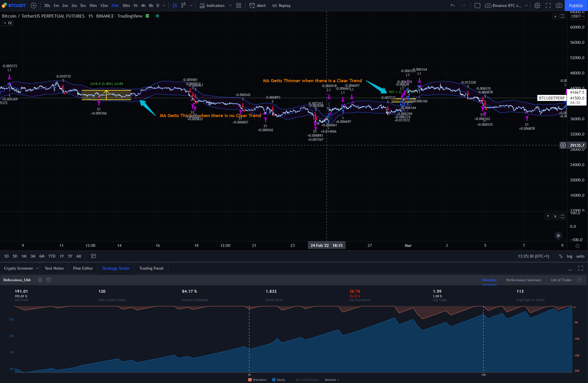
Task: Expand the 12 indicators legend
Action: (7, 23)
